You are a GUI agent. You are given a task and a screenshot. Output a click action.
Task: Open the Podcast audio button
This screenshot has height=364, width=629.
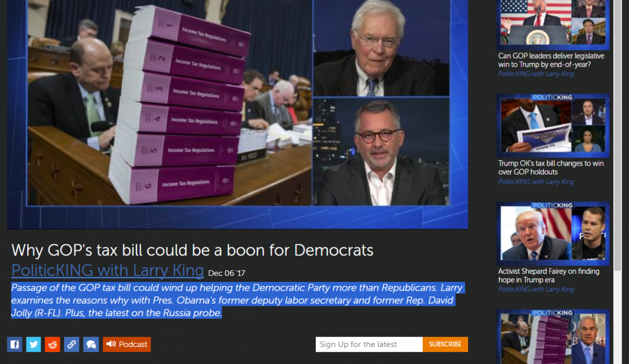click(x=127, y=345)
